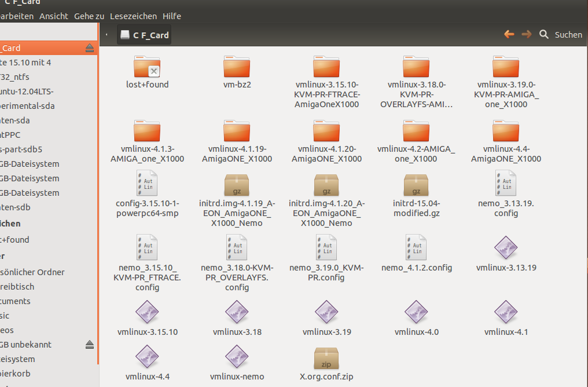Click the search magnifier icon
588x387 pixels.
tap(543, 35)
